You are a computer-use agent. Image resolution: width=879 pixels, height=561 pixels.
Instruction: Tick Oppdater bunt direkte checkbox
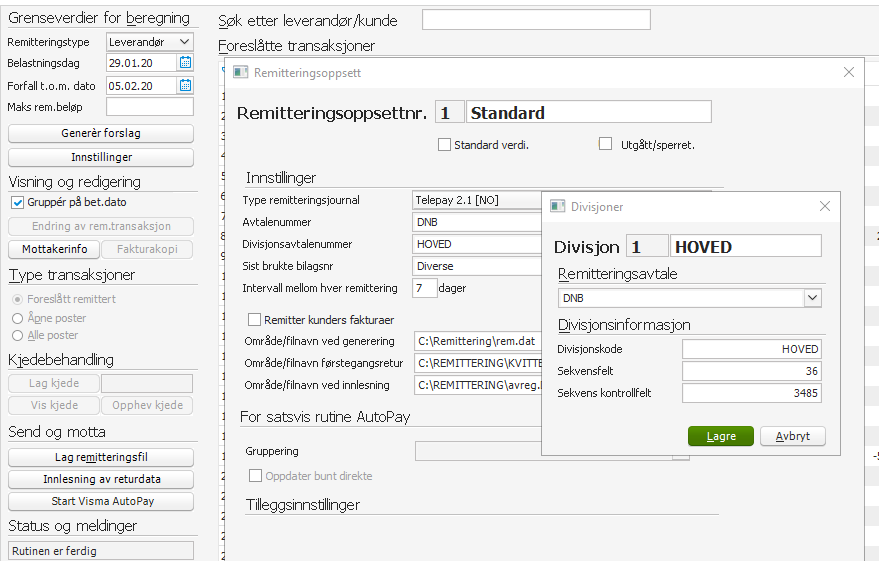point(255,476)
